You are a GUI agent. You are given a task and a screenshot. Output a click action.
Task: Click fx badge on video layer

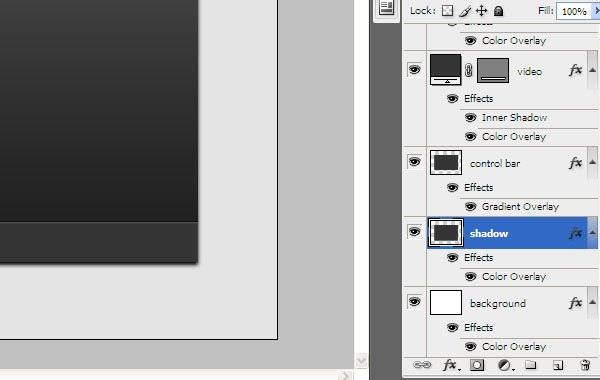click(576, 70)
